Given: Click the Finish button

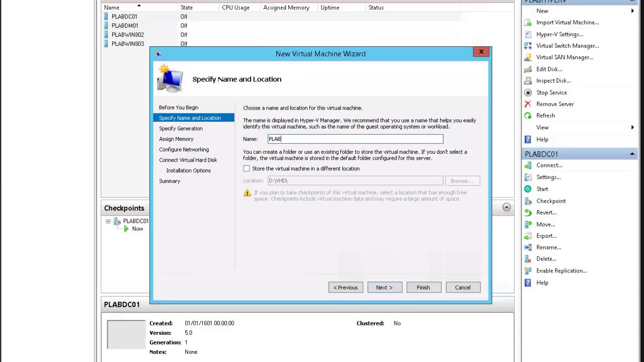Looking at the screenshot, I should [x=423, y=288].
